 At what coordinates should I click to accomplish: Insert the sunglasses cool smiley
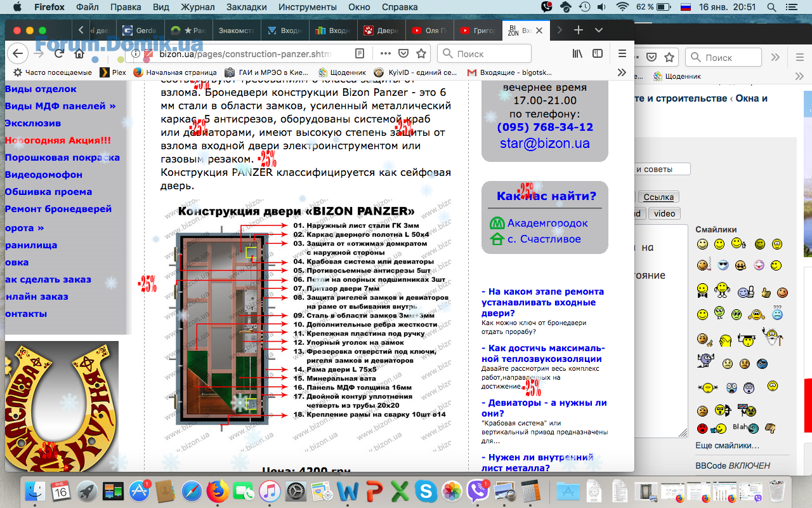click(x=723, y=265)
